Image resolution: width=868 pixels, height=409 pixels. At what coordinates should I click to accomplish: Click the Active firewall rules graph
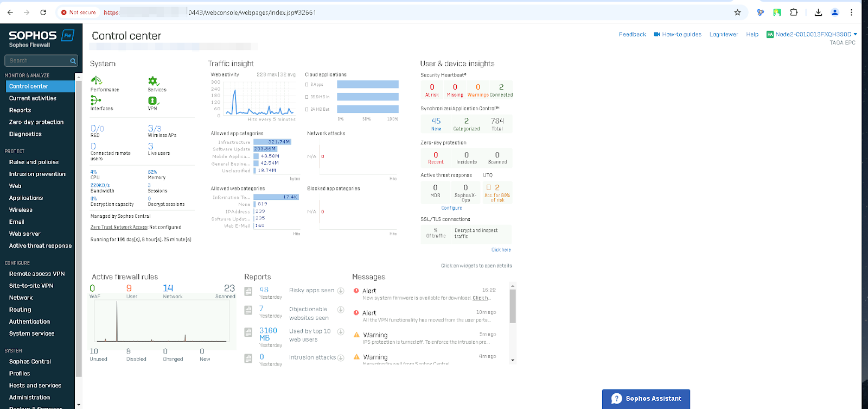[161, 321]
